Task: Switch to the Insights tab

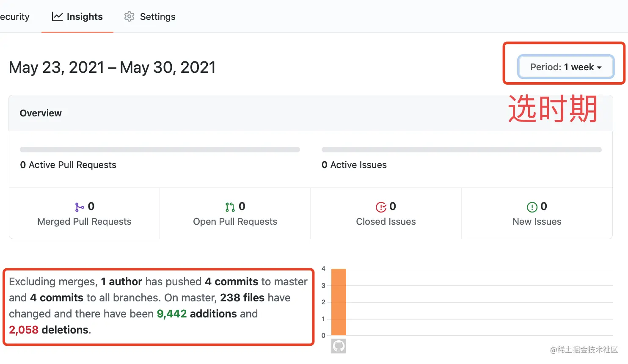Action: (77, 17)
